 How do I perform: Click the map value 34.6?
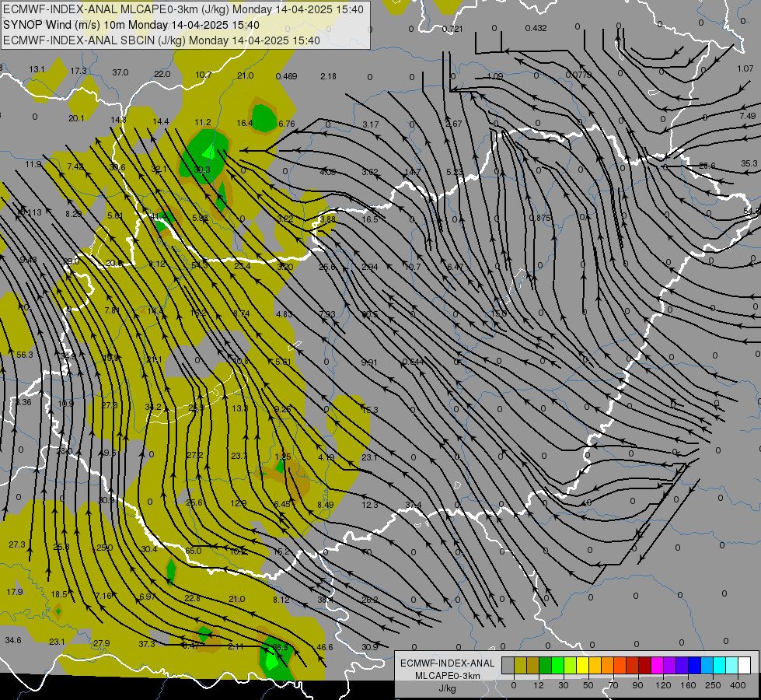(x=13, y=640)
